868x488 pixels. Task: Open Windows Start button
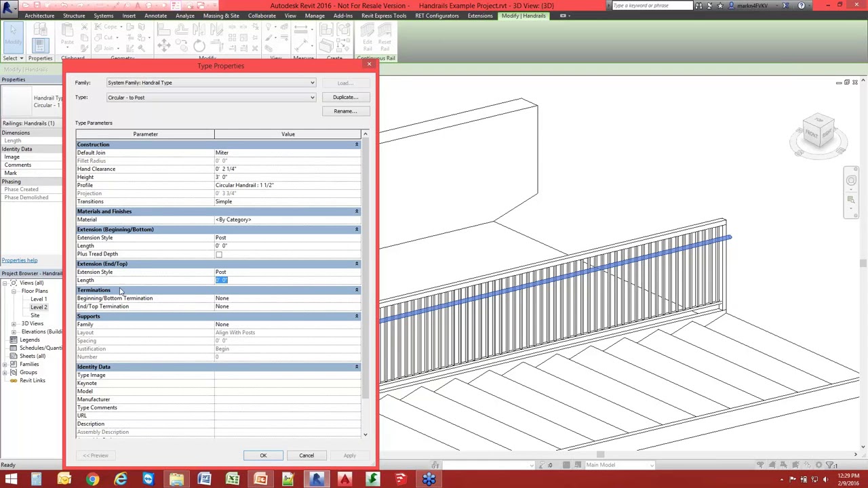click(11, 480)
